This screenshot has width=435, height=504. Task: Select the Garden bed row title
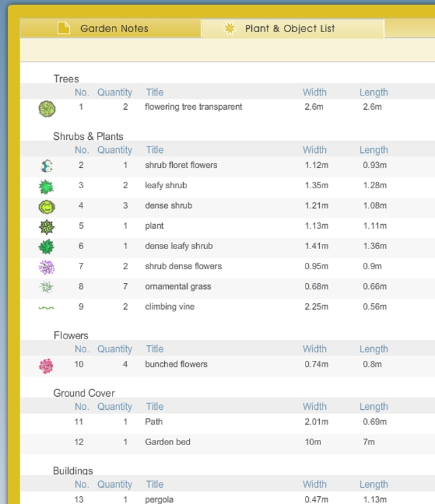[167, 442]
